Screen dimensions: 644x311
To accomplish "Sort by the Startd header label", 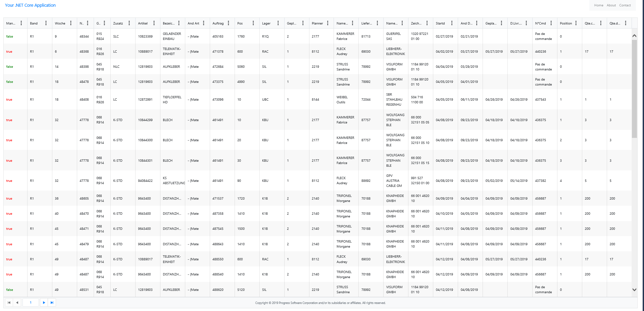I will click(x=440, y=23).
